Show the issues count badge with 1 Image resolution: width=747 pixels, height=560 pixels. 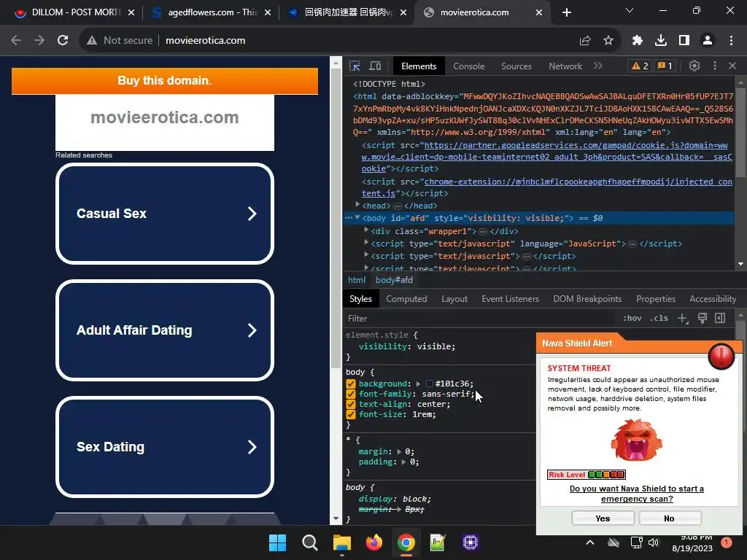point(665,66)
